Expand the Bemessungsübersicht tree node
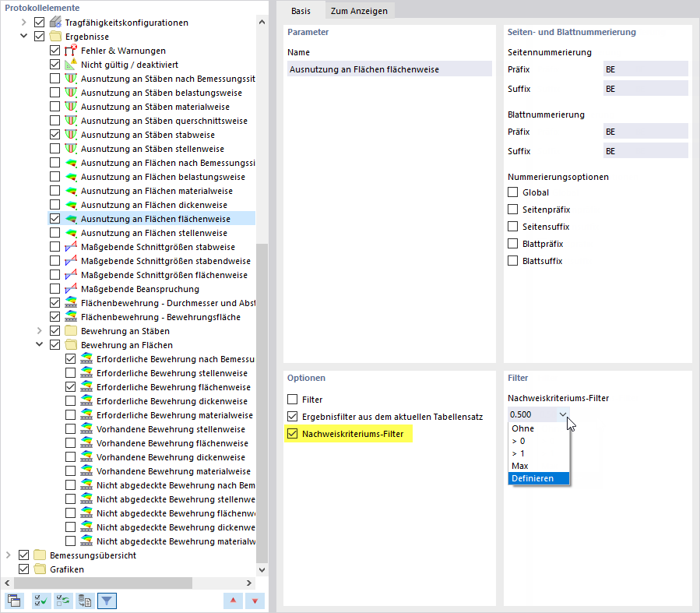The image size is (700, 613). pos(8,555)
